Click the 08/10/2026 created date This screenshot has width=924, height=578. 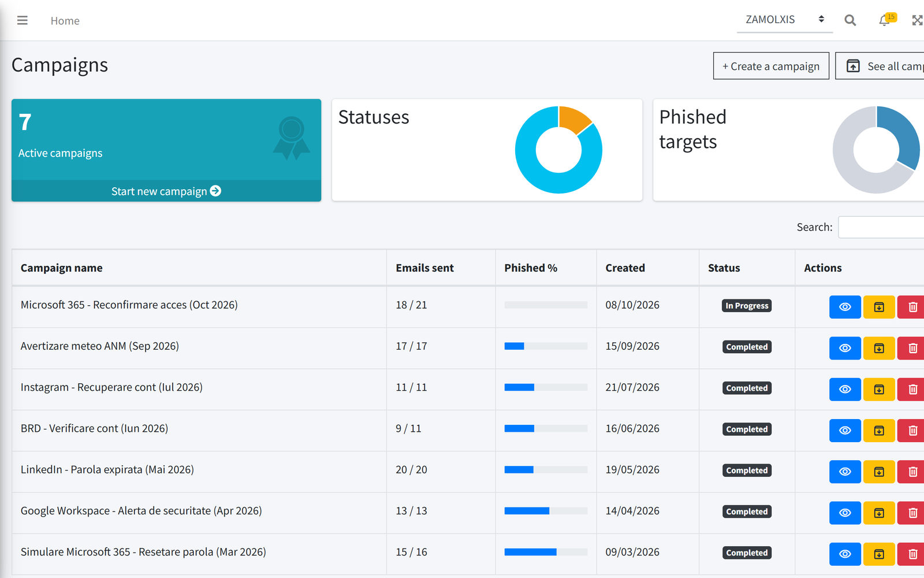pyautogui.click(x=632, y=305)
